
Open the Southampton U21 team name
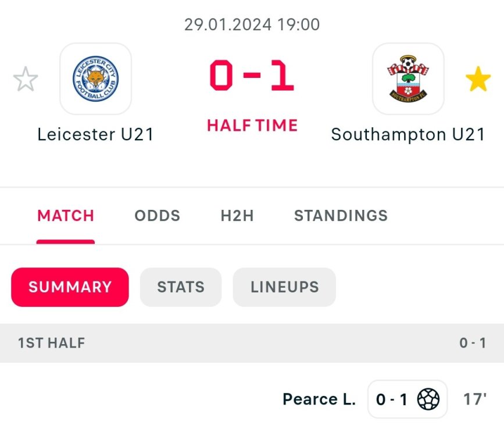[x=408, y=134]
